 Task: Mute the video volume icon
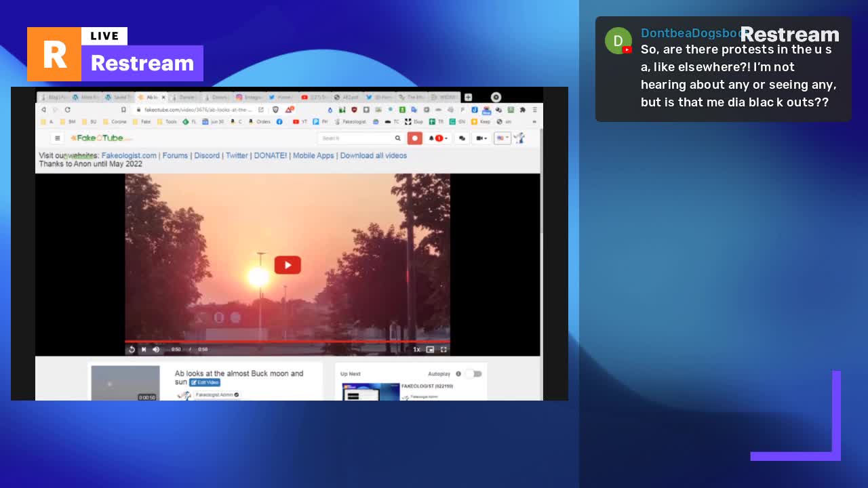pos(156,350)
